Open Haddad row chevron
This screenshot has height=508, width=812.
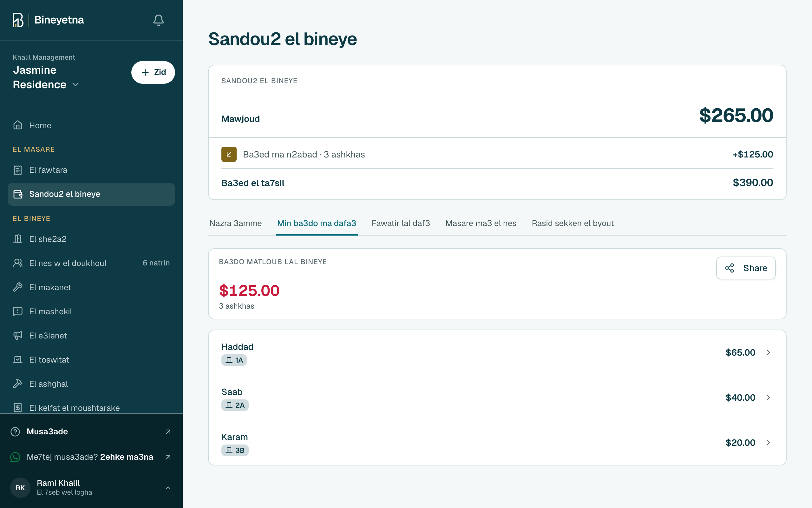(x=768, y=352)
